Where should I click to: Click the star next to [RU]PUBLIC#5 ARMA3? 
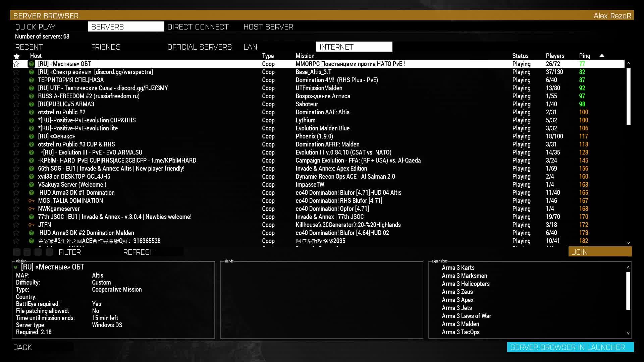[x=16, y=104]
